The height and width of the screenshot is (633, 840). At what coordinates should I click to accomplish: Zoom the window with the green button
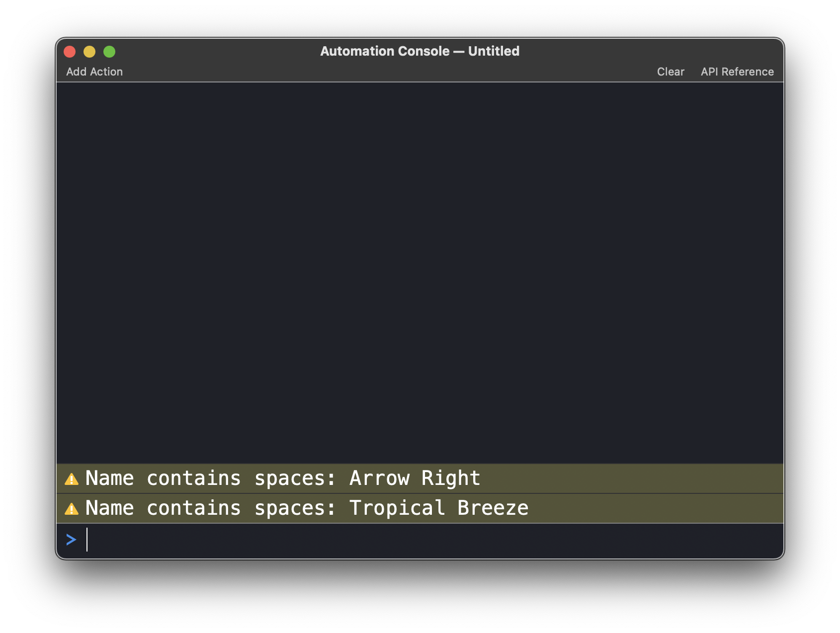tap(109, 52)
